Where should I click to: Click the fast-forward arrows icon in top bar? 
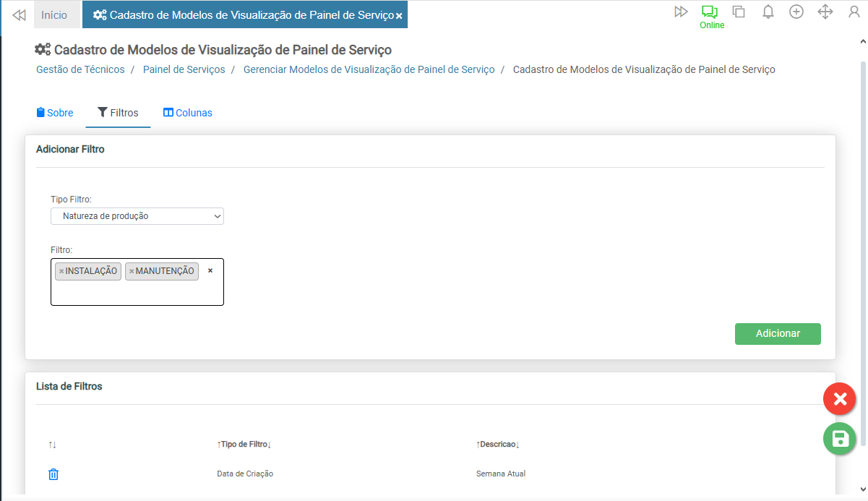coord(681,12)
